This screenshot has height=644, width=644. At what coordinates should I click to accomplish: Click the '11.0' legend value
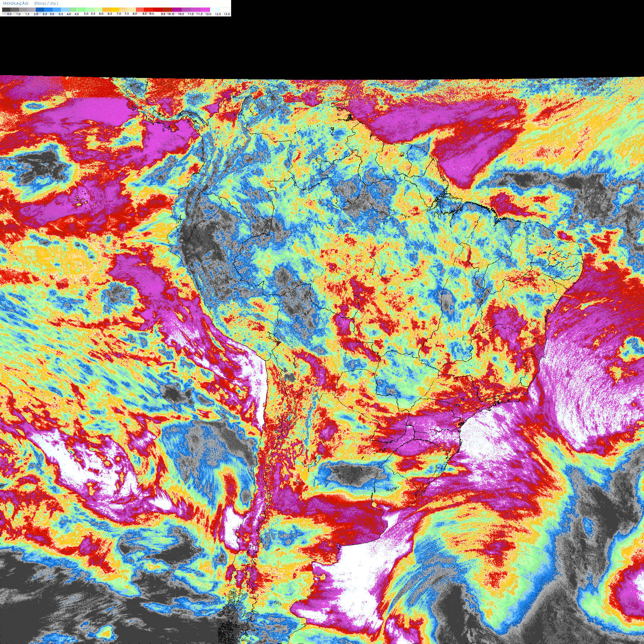click(191, 14)
